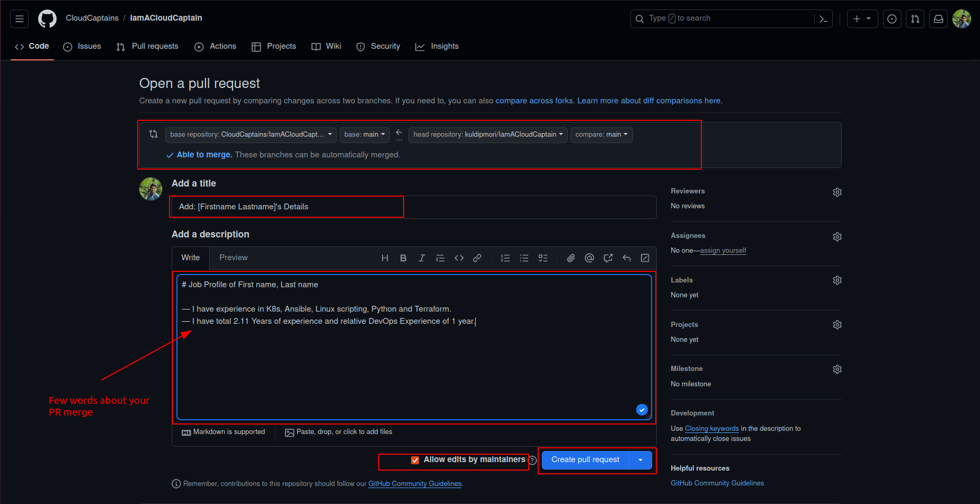Viewport: 980px width, 504px height.
Task: Insert task list
Action: coord(543,258)
